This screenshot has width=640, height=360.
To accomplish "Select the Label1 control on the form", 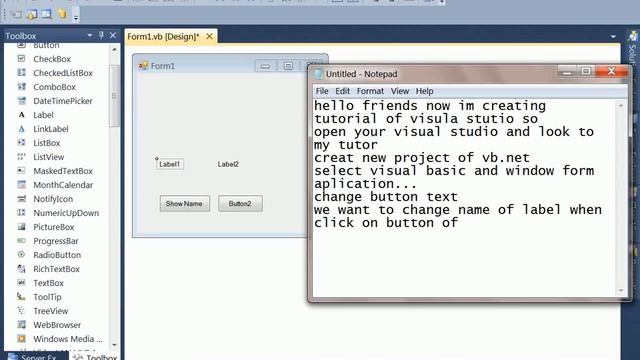I will (x=169, y=164).
